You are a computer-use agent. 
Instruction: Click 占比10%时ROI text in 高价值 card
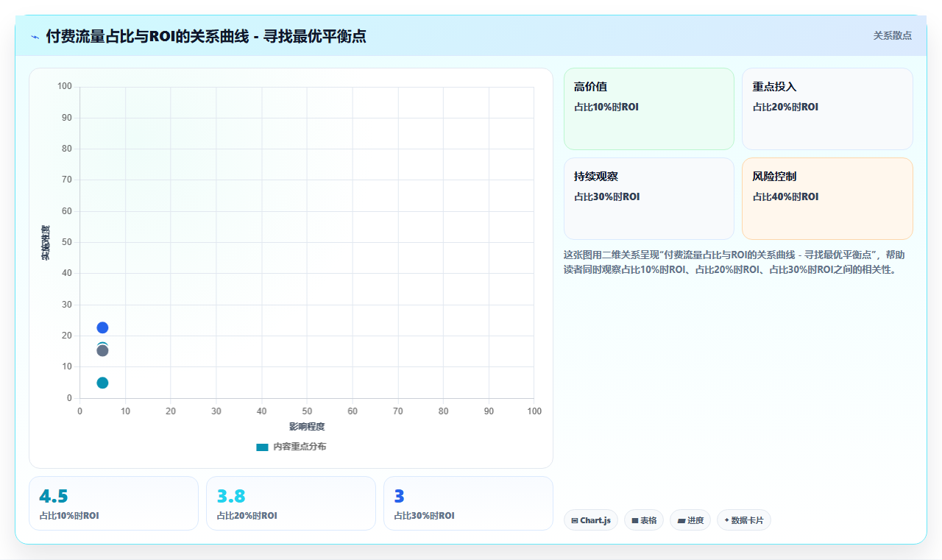[606, 107]
